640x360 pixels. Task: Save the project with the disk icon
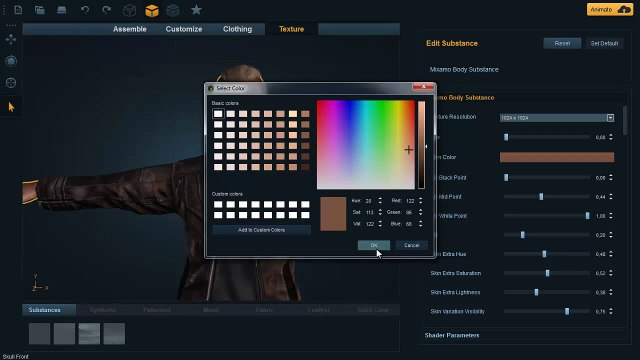tap(62, 9)
